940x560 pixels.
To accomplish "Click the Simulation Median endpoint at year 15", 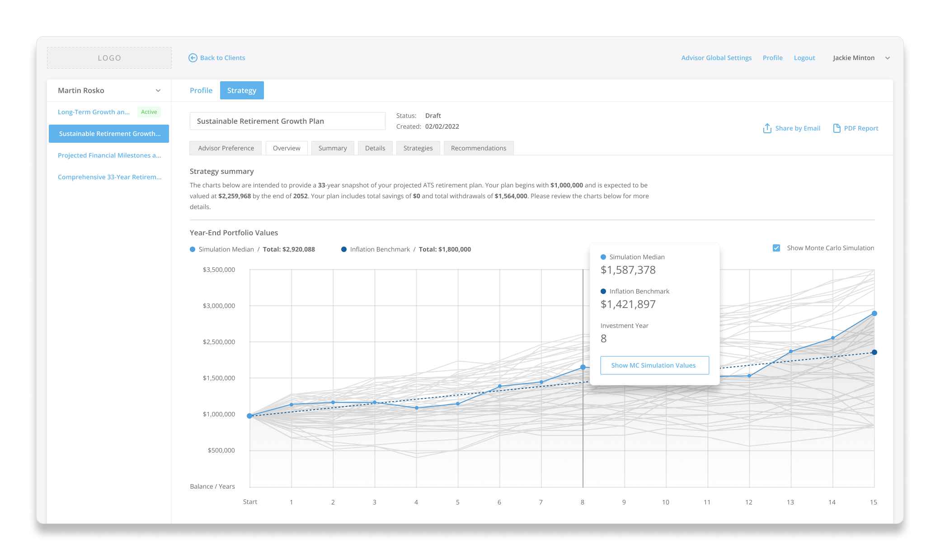I will (x=874, y=313).
